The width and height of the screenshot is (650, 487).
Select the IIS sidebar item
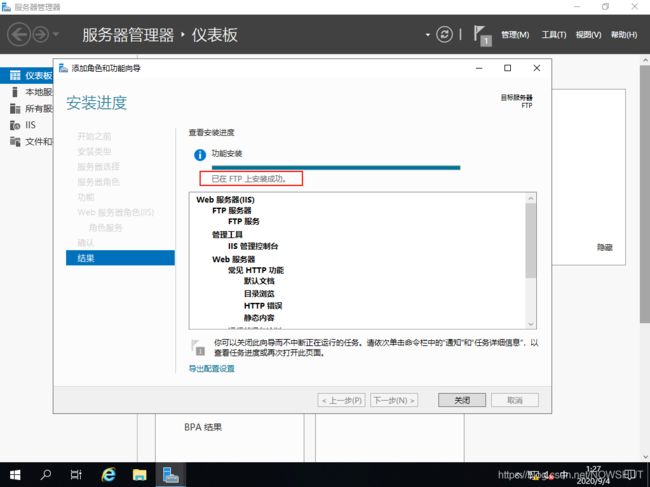(27, 125)
